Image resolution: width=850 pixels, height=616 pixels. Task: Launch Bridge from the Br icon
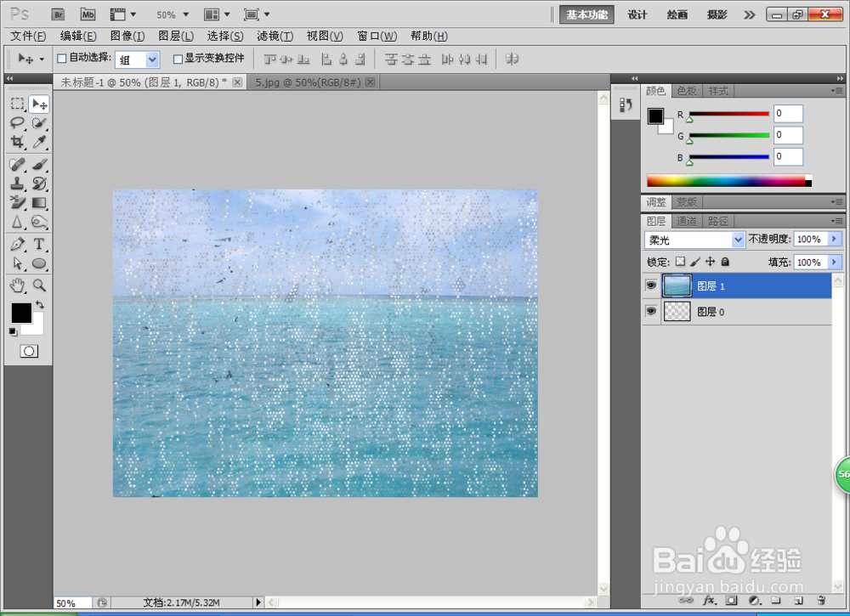tap(58, 14)
